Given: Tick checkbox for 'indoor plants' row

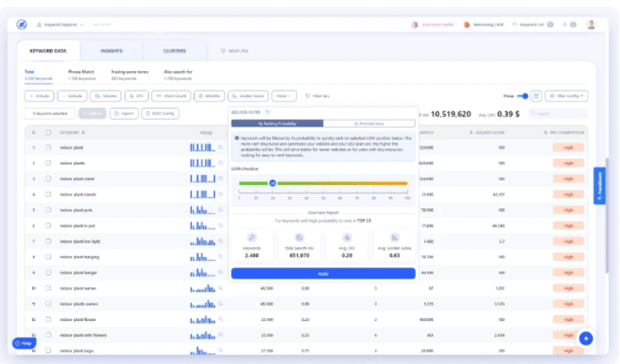Looking at the screenshot, I should pos(49,163).
